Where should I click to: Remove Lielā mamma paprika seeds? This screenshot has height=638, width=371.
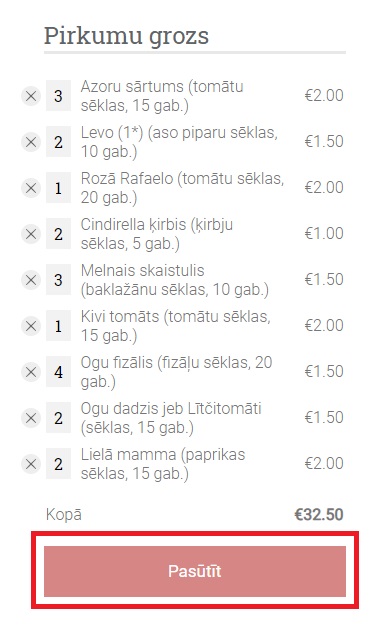pos(31,464)
